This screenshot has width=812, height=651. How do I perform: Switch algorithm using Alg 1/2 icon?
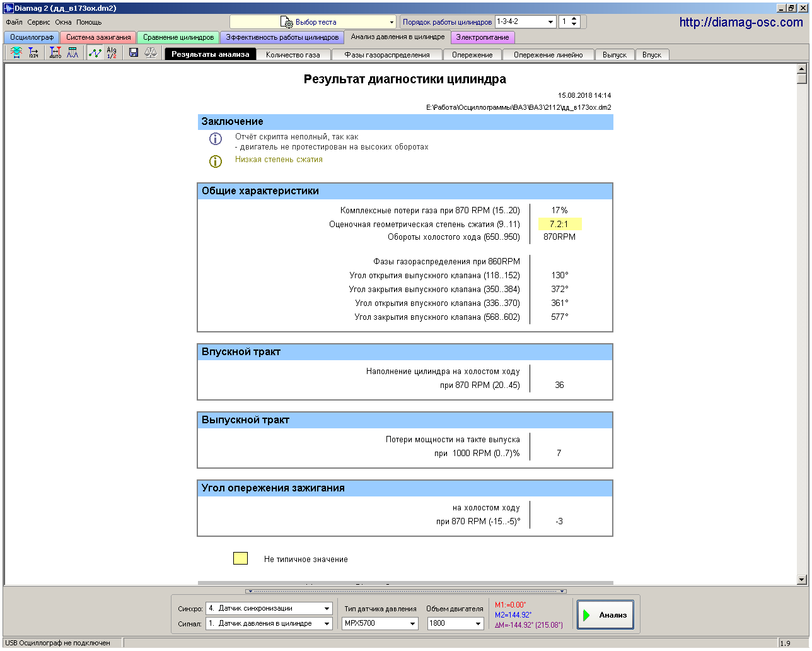[x=112, y=53]
